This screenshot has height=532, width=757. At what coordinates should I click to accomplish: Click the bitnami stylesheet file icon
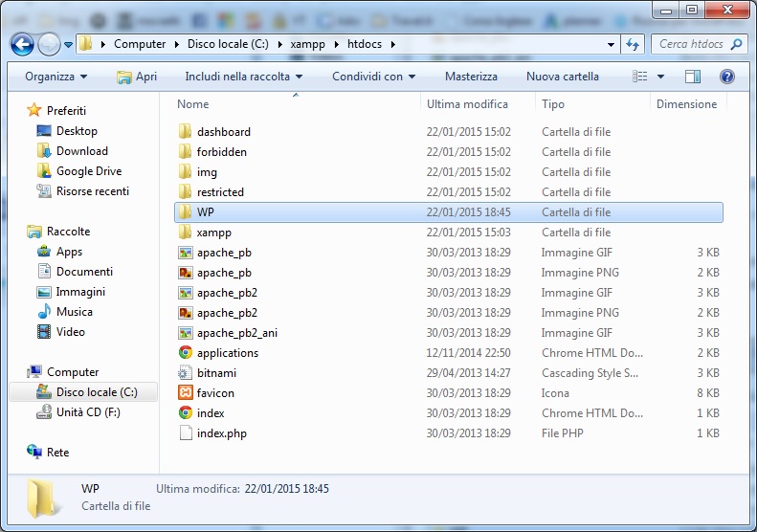pos(186,373)
